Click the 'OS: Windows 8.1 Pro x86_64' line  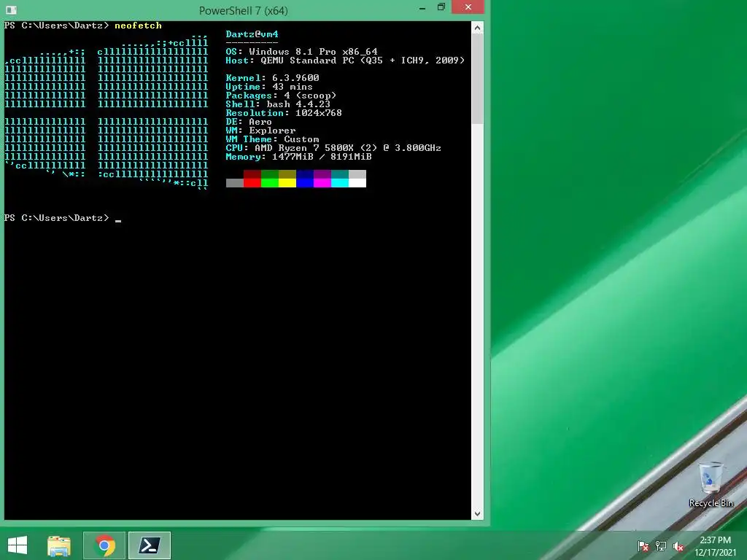tap(301, 52)
